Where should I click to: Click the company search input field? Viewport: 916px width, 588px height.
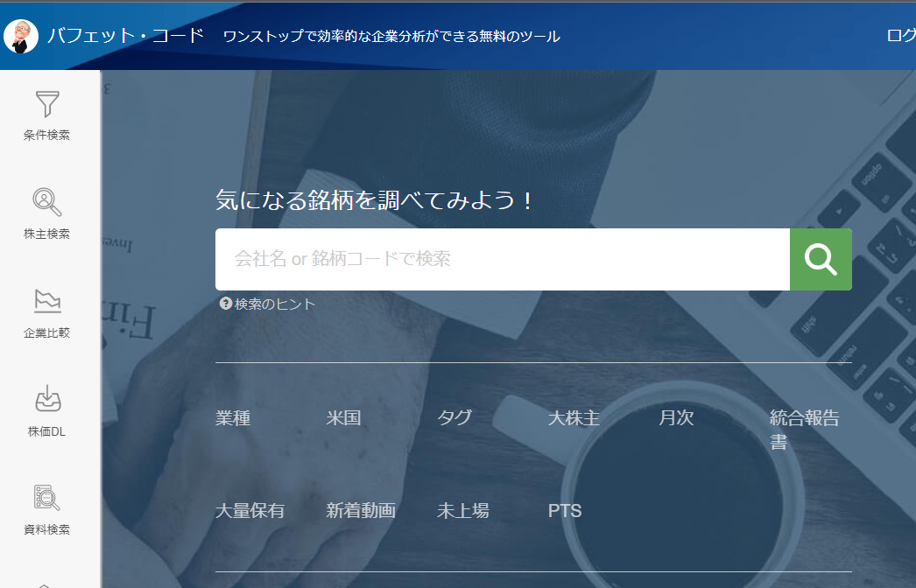[x=499, y=259]
